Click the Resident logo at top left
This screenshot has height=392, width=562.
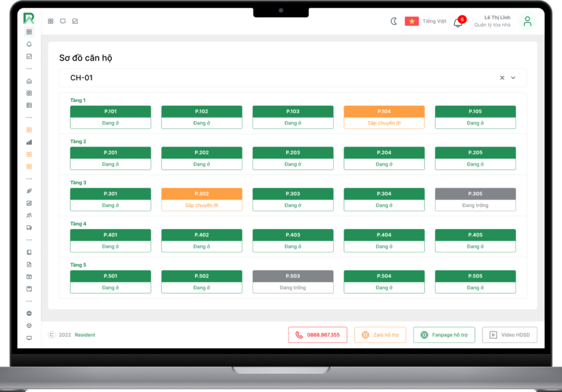(29, 18)
